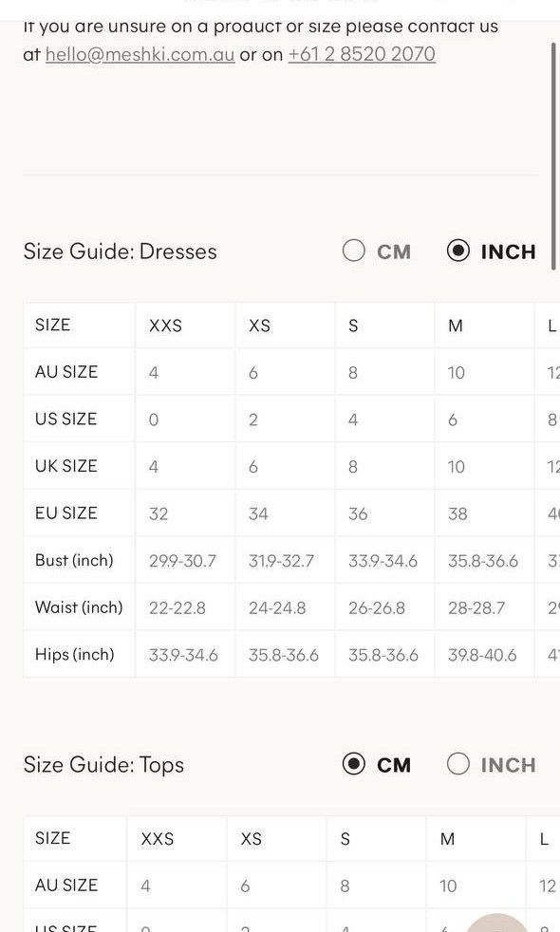
Task: Click the bust value 35.8-36.6 for size M
Action: click(x=483, y=561)
